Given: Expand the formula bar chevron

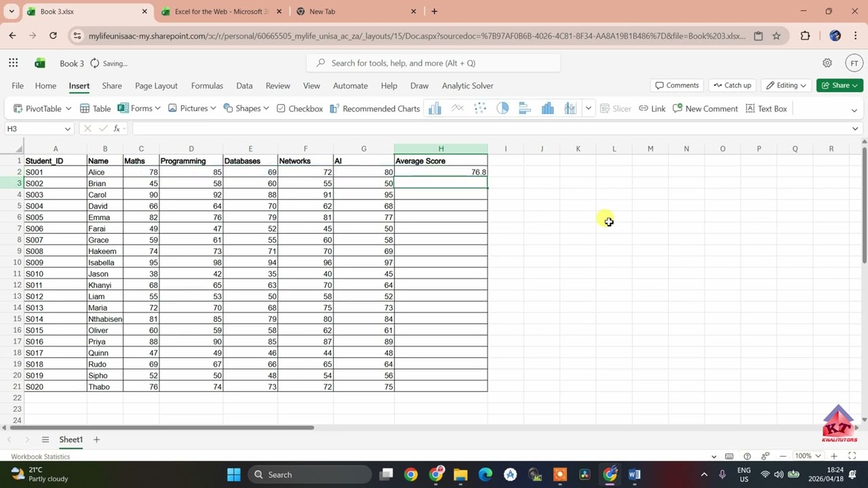Looking at the screenshot, I should pos(854,129).
